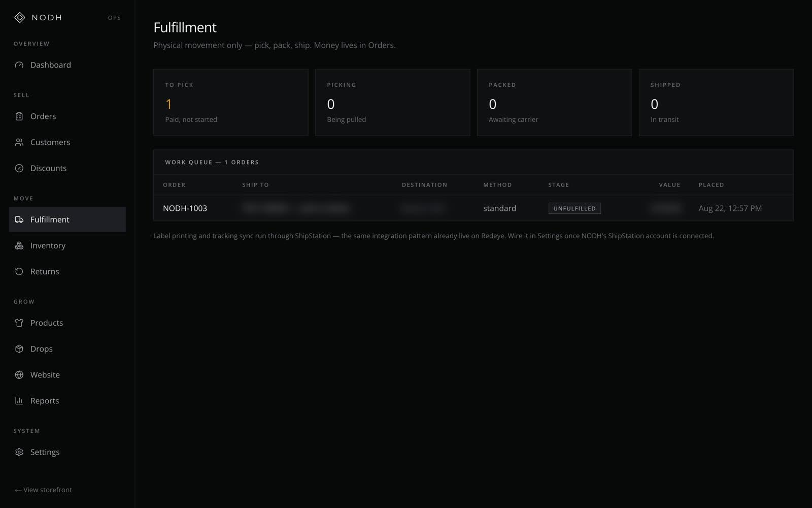The width and height of the screenshot is (812, 508).
Task: Open the Orders sidebar item
Action: [67, 116]
